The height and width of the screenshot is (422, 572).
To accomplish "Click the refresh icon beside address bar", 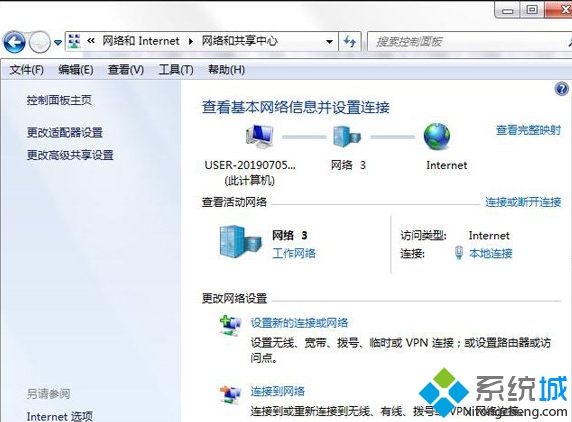I will point(350,42).
